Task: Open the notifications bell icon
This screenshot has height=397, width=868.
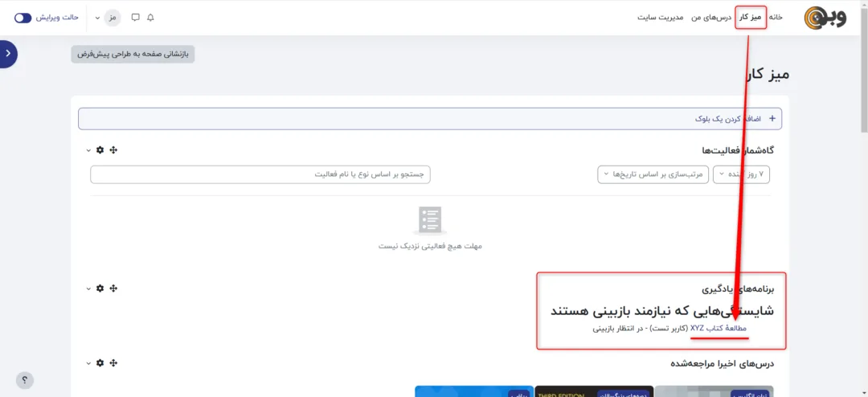Action: [x=150, y=18]
